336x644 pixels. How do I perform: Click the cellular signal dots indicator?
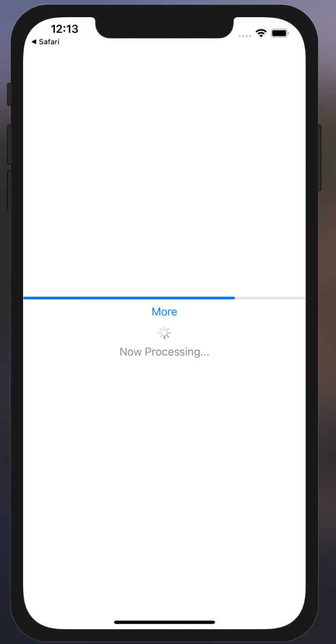click(245, 36)
